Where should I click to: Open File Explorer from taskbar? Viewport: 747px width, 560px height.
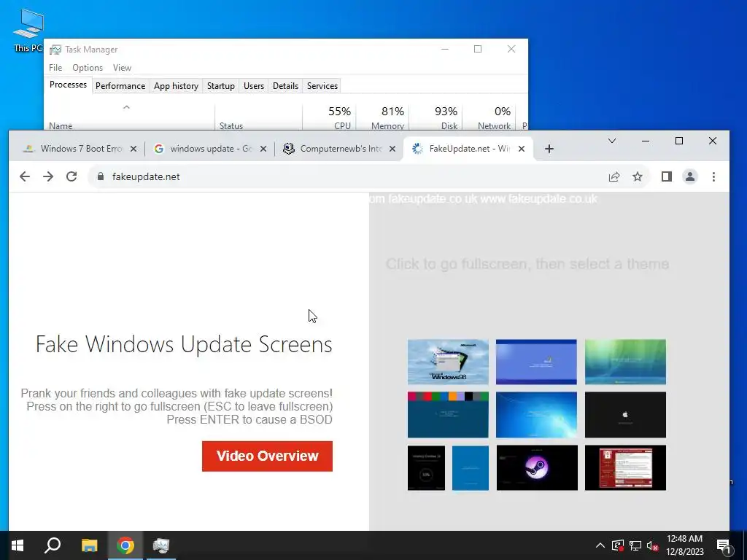(89, 545)
